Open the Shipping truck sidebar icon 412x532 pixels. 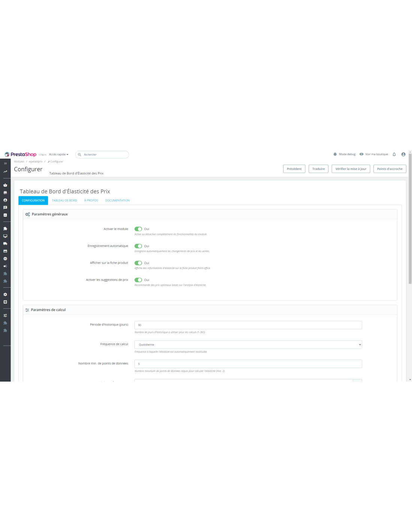5,244
